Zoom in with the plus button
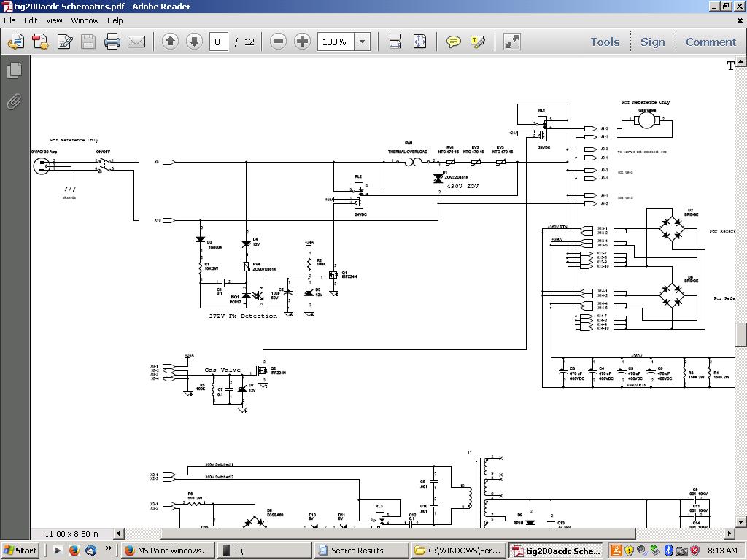This screenshot has height=560, width=747. [x=303, y=42]
